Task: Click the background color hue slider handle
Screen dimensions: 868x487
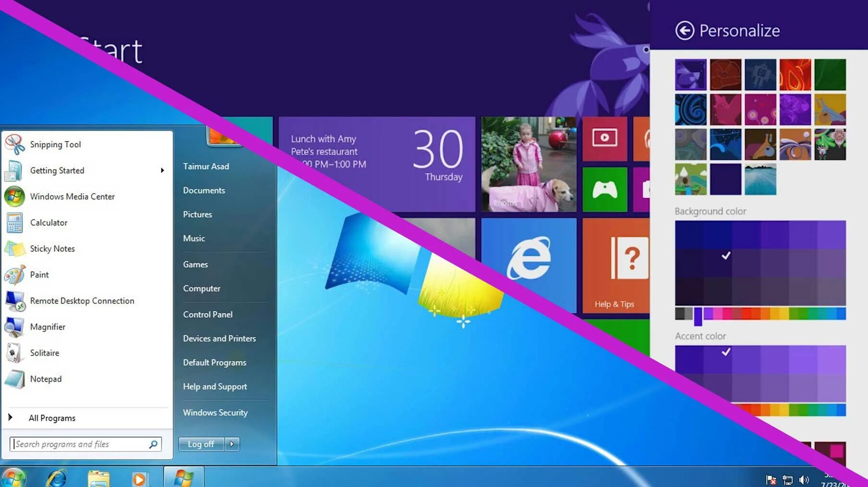Action: 698,316
